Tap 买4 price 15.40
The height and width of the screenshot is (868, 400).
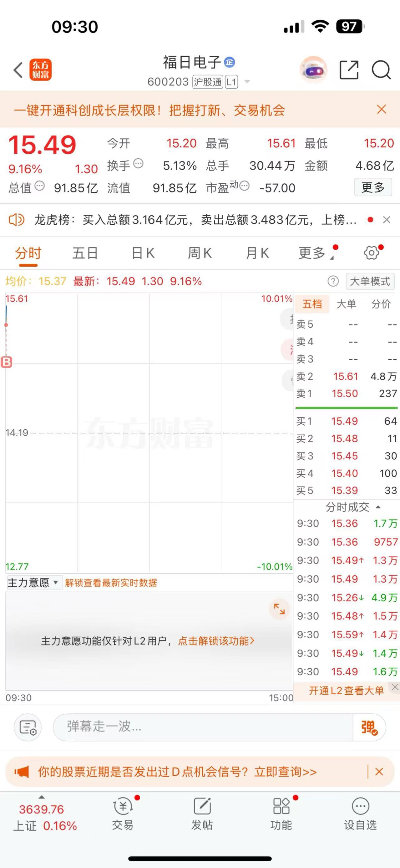[344, 473]
